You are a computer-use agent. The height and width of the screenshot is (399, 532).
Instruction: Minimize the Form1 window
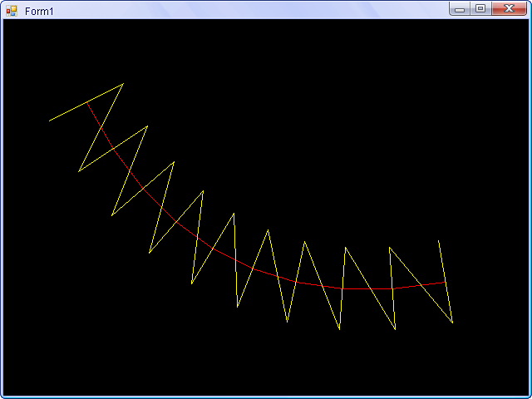click(459, 9)
